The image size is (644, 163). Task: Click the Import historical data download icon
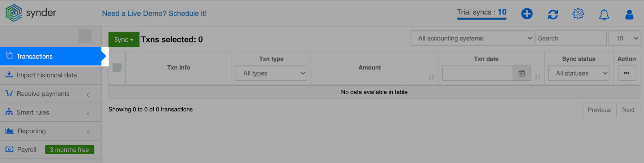(9, 74)
